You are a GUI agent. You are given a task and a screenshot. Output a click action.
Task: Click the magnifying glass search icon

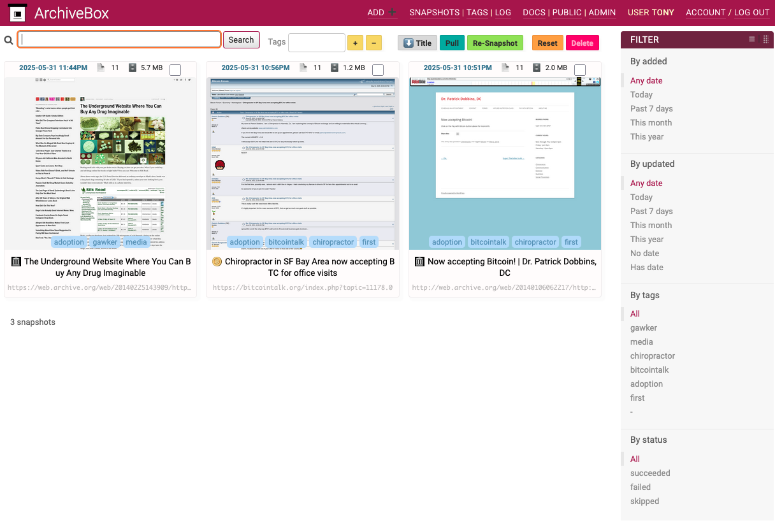pyautogui.click(x=9, y=40)
